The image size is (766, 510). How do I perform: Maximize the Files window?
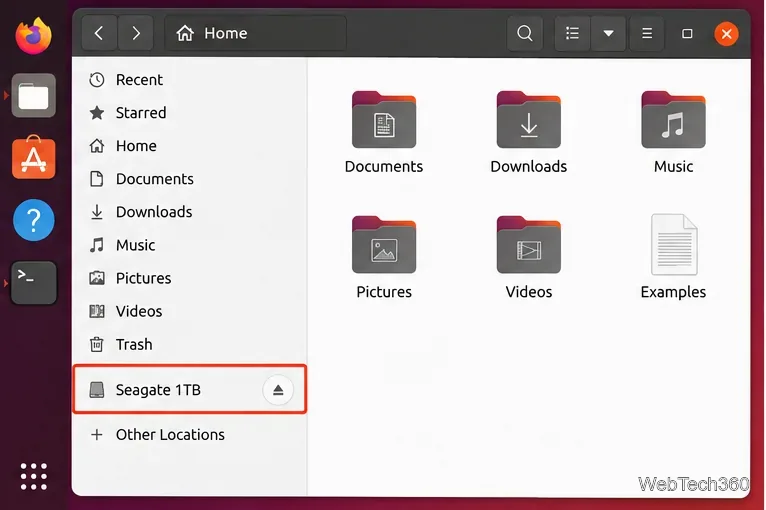[x=687, y=34]
